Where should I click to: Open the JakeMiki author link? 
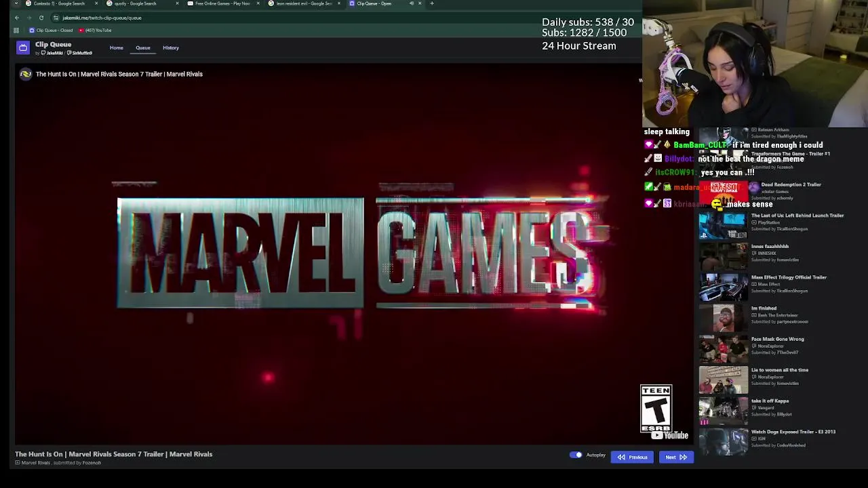pos(52,53)
